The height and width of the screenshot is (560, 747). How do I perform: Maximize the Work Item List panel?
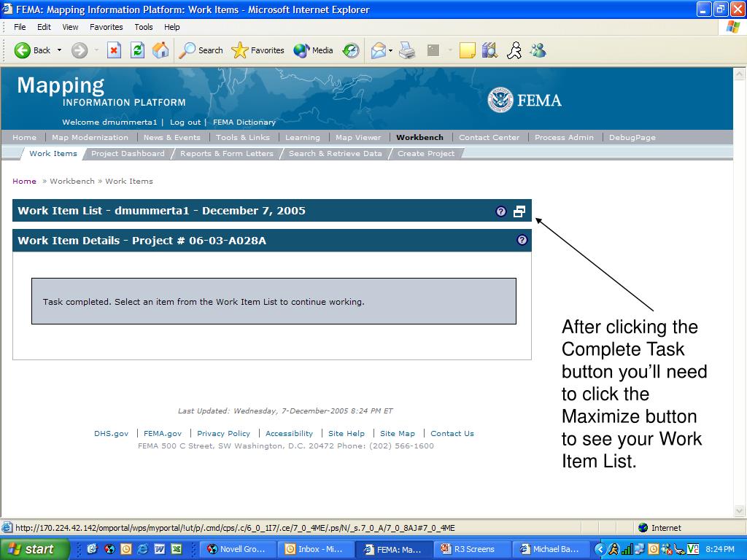click(x=519, y=211)
